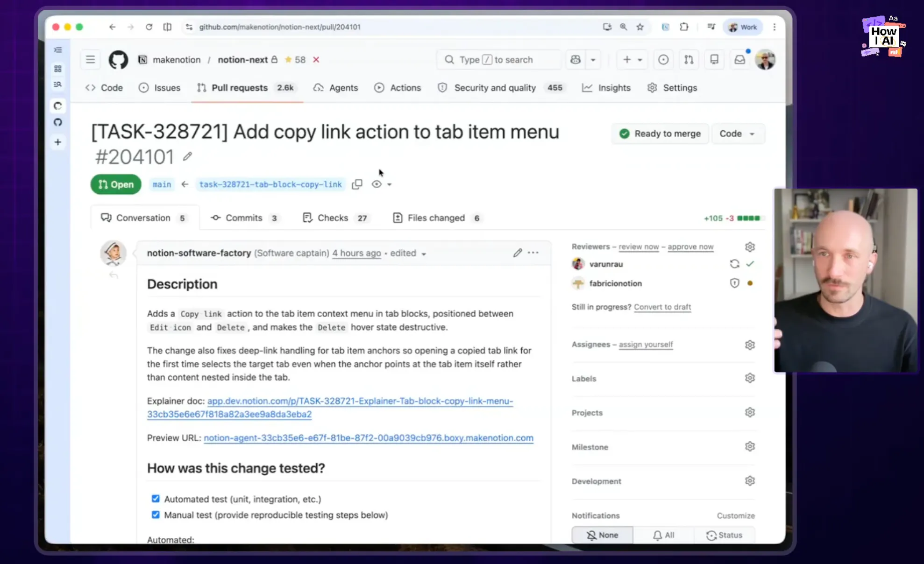Open the GitHub global navigation hamburger menu

[90, 60]
